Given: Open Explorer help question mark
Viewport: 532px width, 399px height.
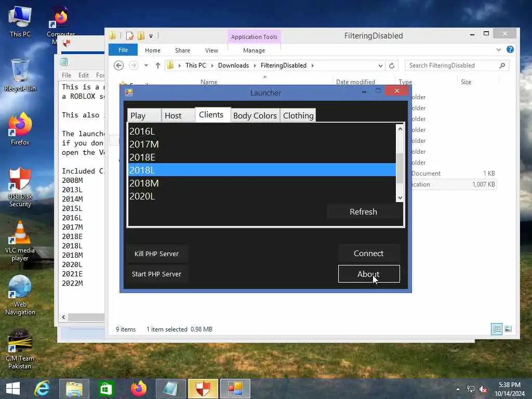Looking at the screenshot, I should point(510,49).
